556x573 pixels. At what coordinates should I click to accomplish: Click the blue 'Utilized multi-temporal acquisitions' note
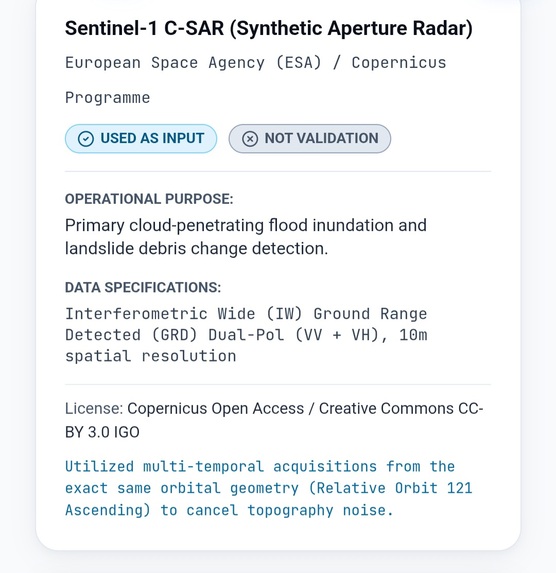260,467
